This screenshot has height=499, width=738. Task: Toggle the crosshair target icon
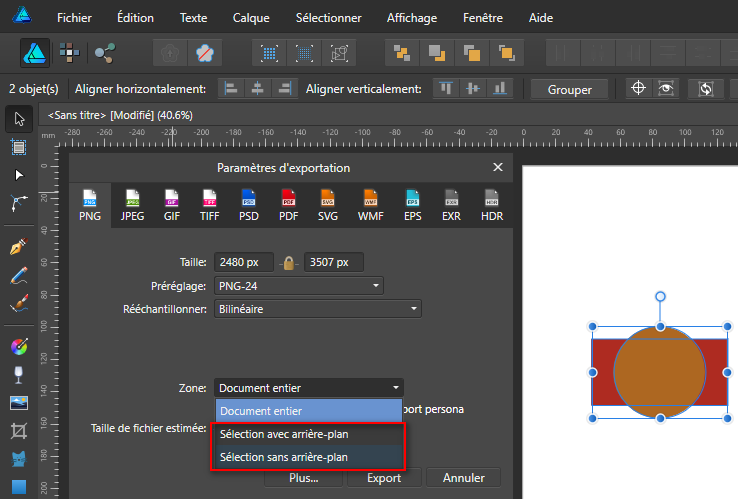638,88
